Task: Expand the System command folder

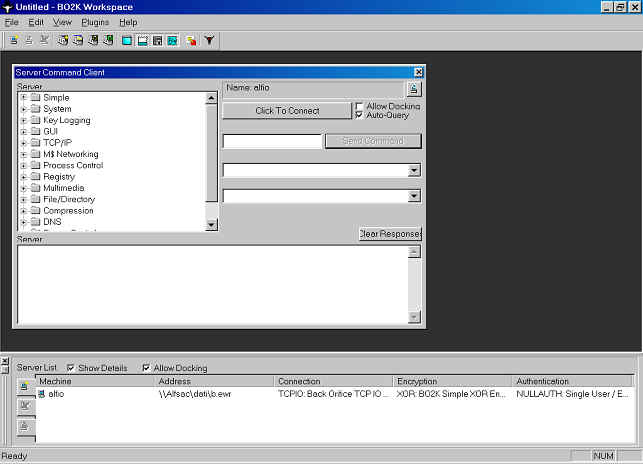Action: (x=24, y=109)
